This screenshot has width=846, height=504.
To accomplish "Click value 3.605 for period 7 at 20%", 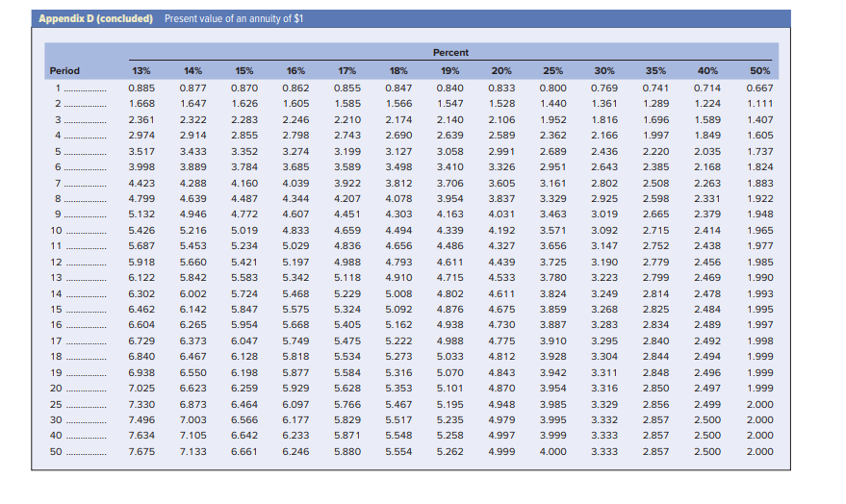I will coord(501,184).
